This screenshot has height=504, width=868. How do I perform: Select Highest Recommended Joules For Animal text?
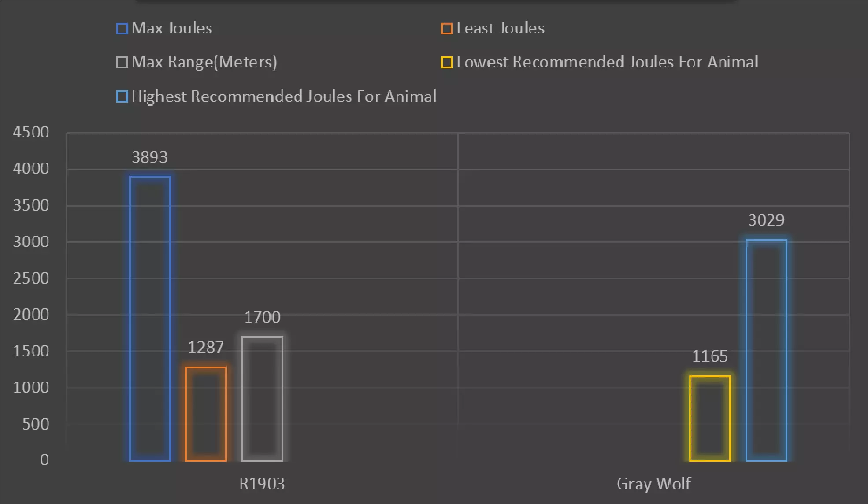click(x=284, y=96)
